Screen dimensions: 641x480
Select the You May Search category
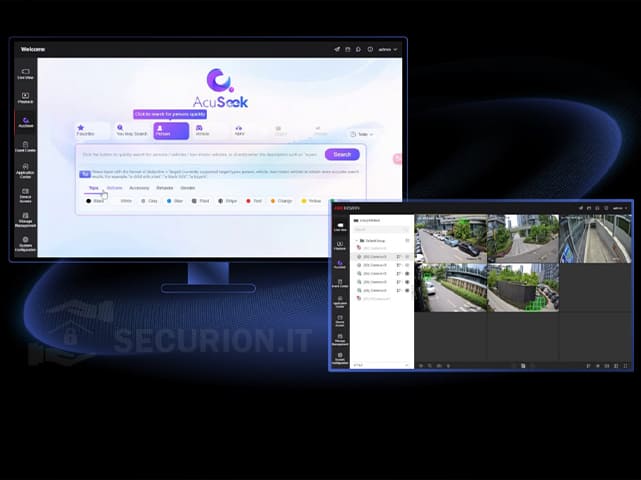pyautogui.click(x=131, y=130)
